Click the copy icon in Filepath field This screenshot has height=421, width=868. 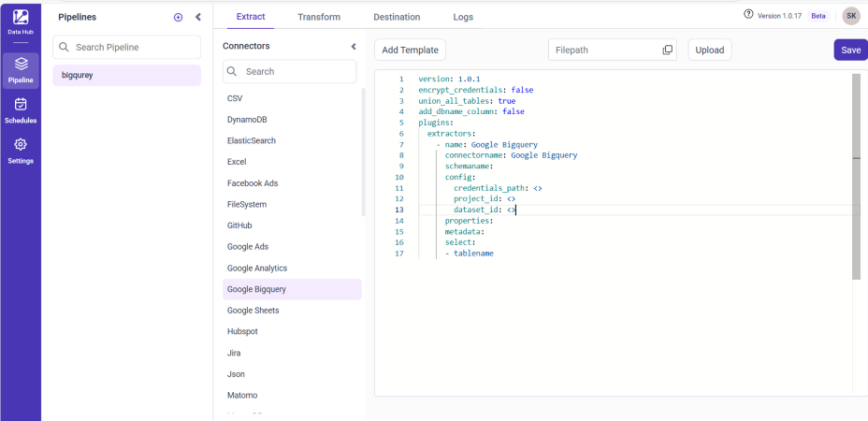pos(667,50)
